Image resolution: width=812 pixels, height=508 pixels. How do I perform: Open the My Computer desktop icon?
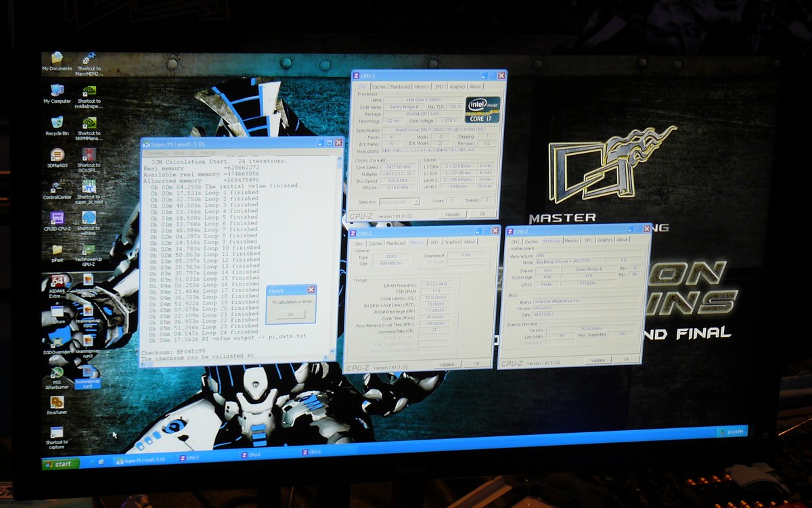click(x=57, y=93)
